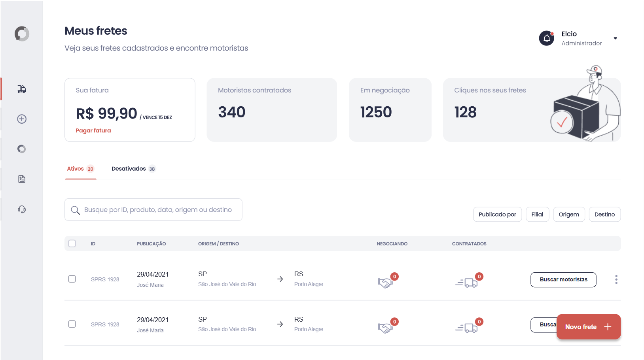This screenshot has width=644, height=360.
Task: Click the plus circle sidebar icon
Action: tap(22, 119)
